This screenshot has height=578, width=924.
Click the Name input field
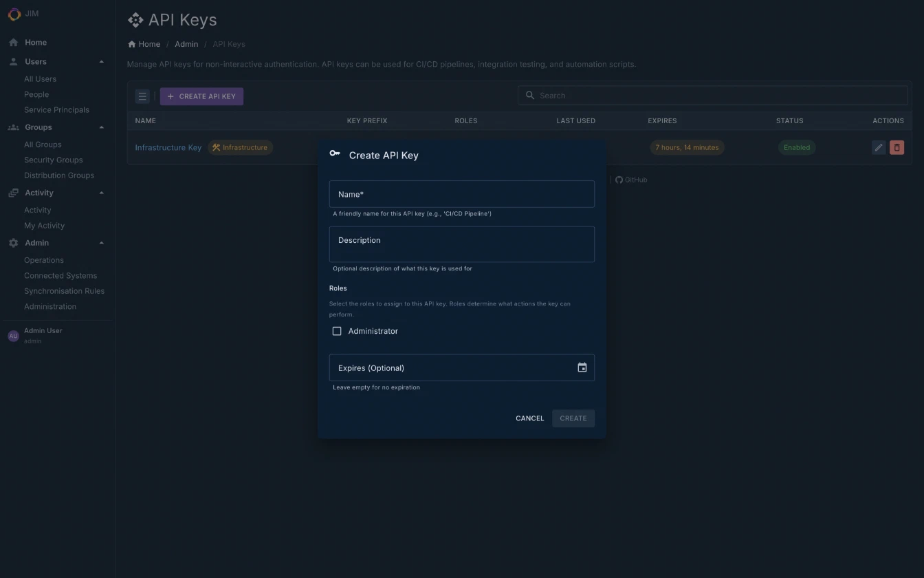coord(461,193)
